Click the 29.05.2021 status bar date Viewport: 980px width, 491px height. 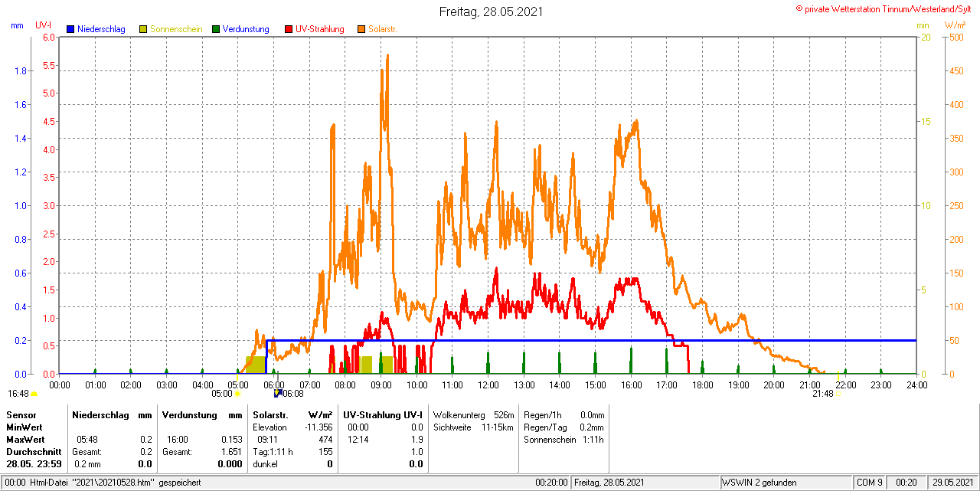coord(952,483)
